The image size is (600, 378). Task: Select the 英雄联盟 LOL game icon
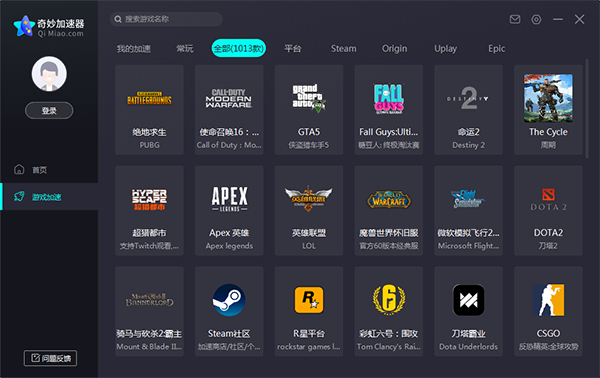[309, 199]
